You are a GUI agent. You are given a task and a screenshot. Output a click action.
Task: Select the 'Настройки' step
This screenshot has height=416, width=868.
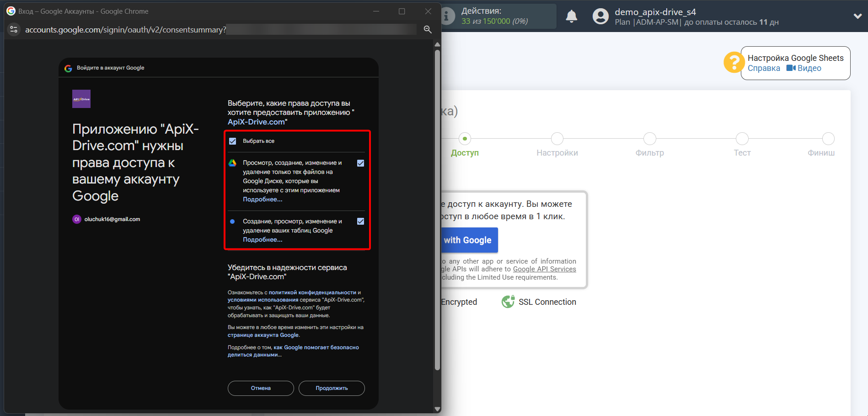click(x=557, y=139)
